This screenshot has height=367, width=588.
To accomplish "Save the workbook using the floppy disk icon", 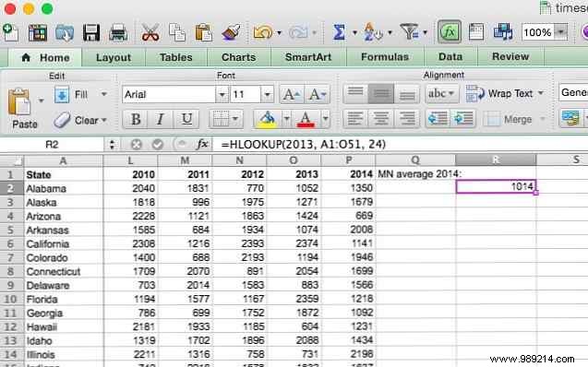I will 91,32.
